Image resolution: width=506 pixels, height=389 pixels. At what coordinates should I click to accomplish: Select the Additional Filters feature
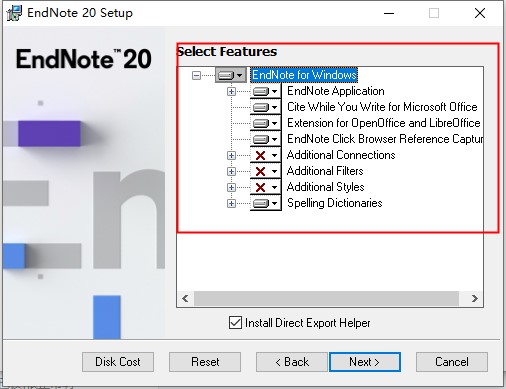click(x=325, y=171)
